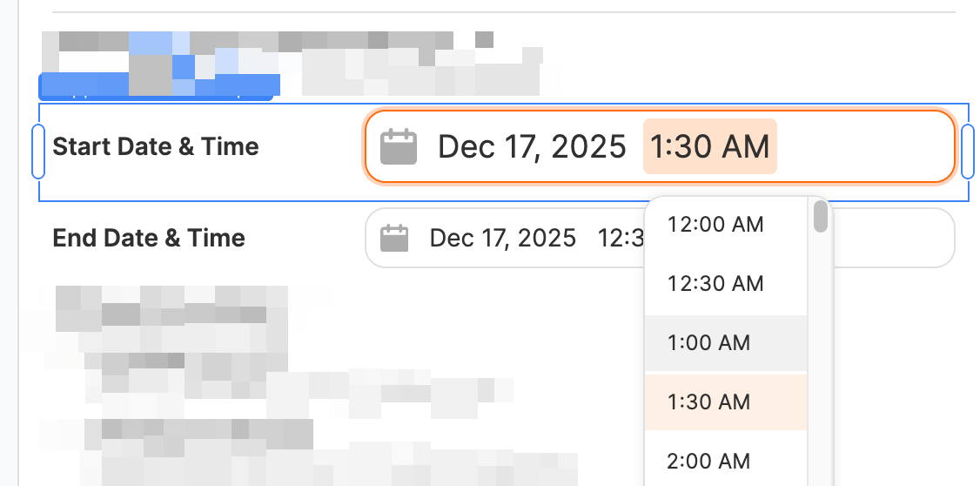Screen dimensions: 980x486
Task: Click the left handle of the Start row
Action: pyautogui.click(x=38, y=152)
